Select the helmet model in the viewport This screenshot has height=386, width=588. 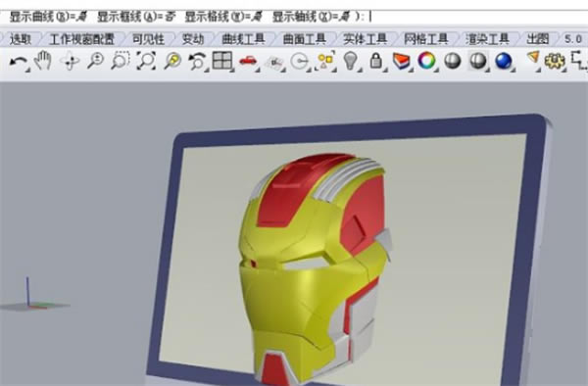[315, 268]
